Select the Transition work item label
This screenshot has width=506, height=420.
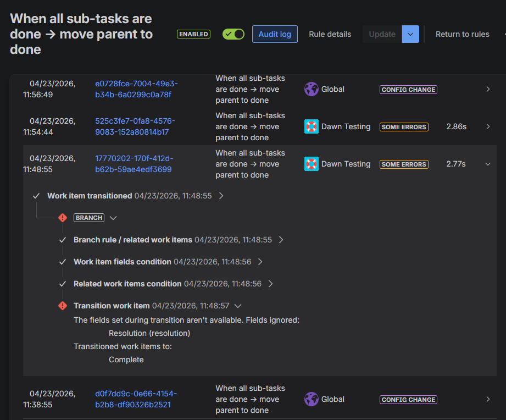[x=112, y=306]
